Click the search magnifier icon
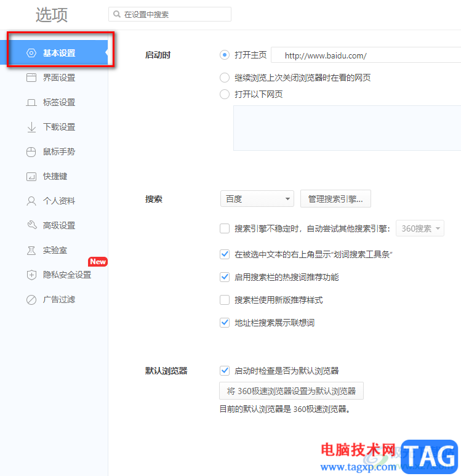 coord(116,14)
